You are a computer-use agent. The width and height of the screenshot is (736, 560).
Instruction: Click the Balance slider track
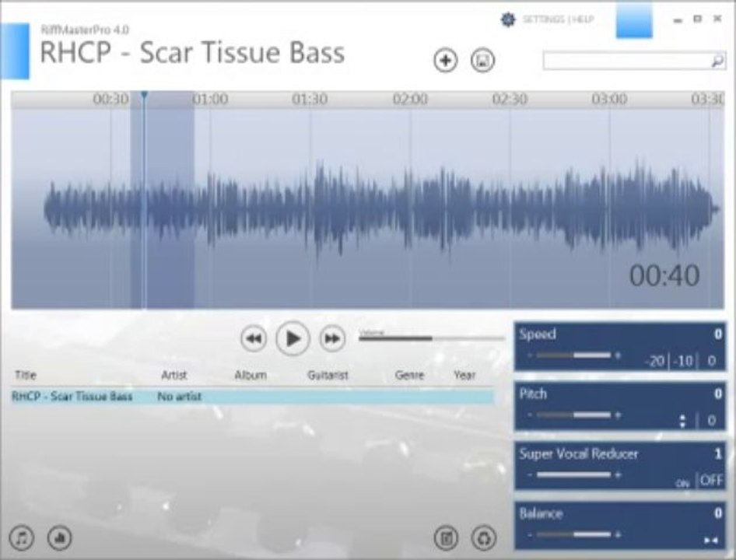pos(573,534)
